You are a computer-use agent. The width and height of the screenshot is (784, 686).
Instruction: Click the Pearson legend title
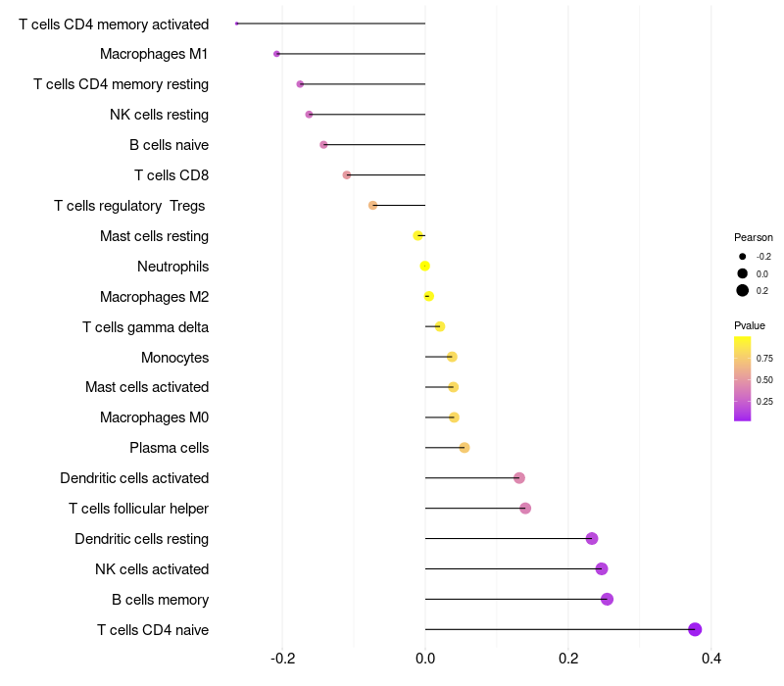[754, 237]
